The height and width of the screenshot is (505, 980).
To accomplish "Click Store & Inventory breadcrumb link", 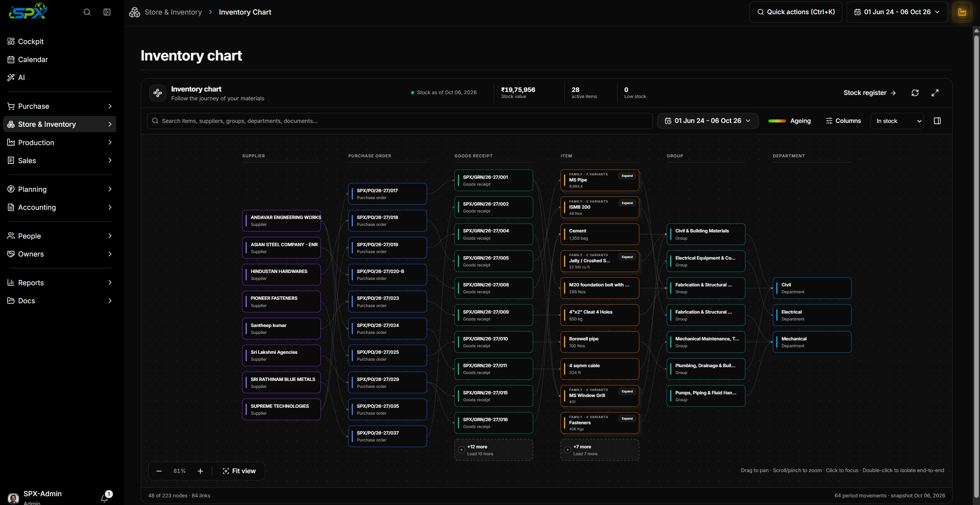I will 173,12.
